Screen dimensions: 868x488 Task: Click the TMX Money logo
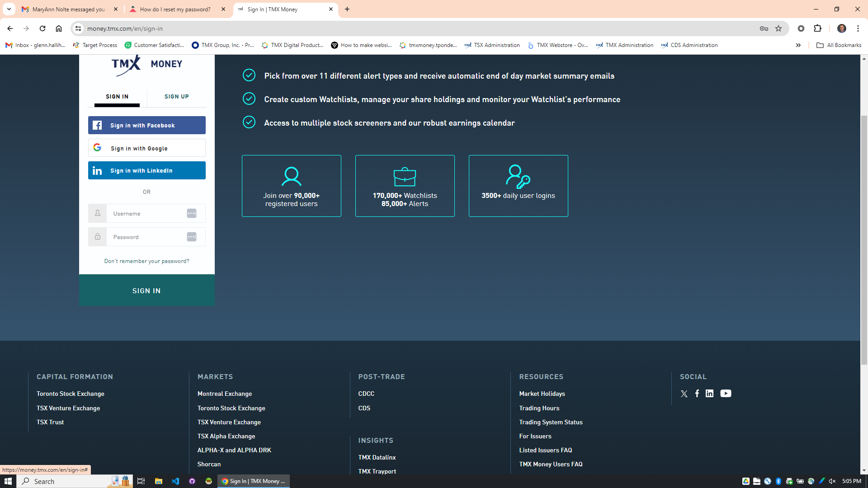(x=147, y=65)
